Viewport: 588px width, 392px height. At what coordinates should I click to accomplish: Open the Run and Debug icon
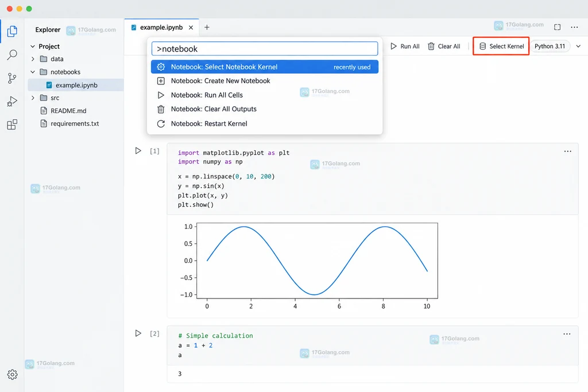click(12, 102)
